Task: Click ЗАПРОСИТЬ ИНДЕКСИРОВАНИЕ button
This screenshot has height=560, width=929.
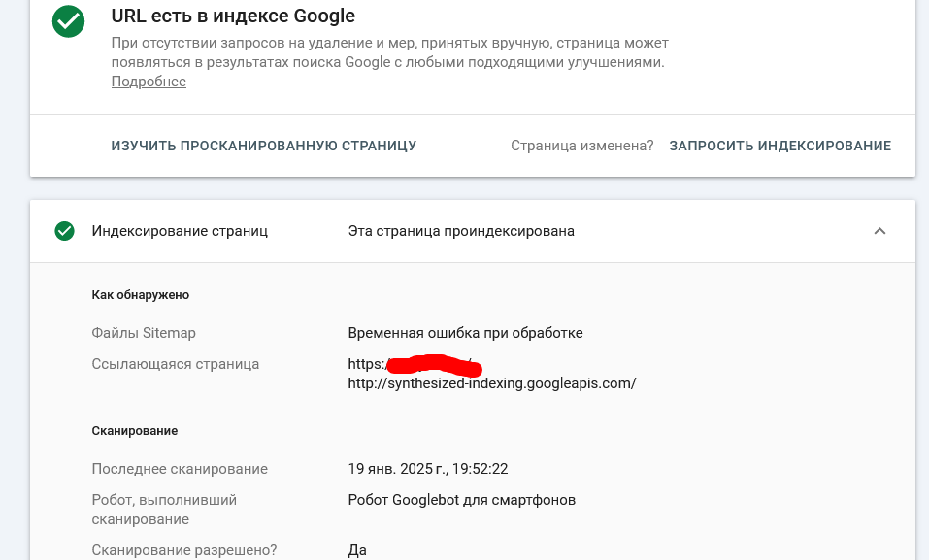Action: 780,146
